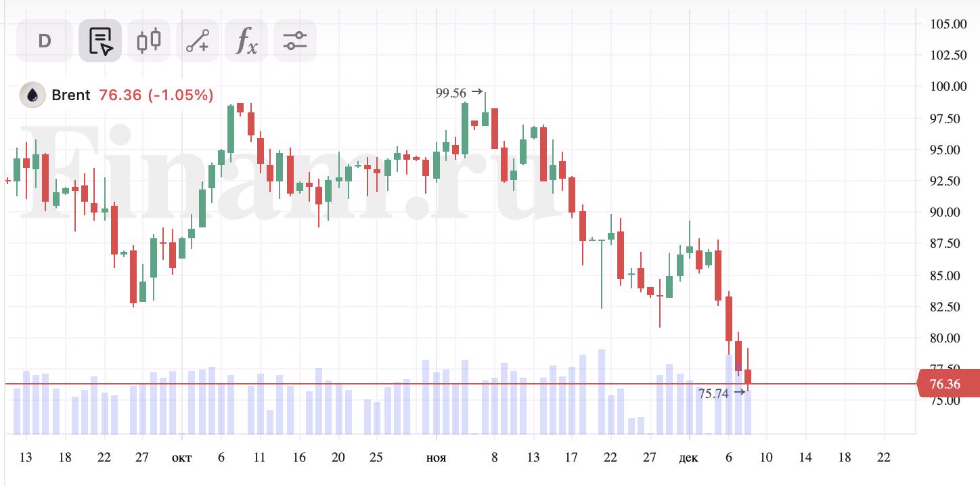Click the дек axis label
The width and height of the screenshot is (980, 486).
coord(689,458)
